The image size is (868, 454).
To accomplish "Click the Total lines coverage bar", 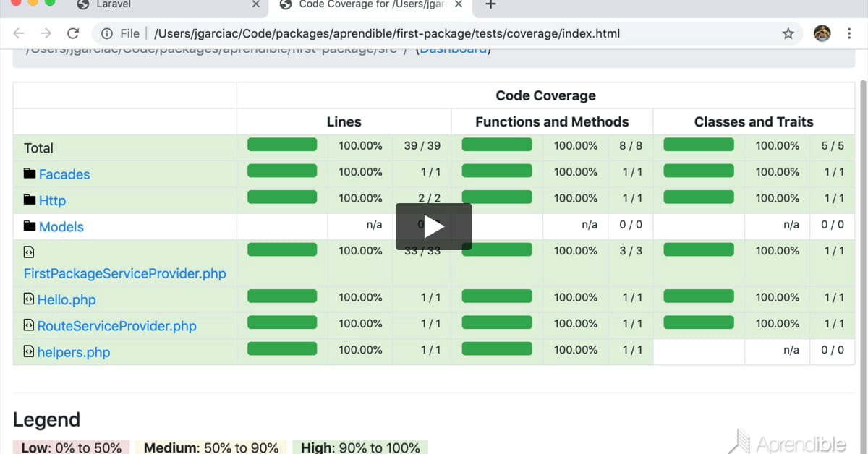I will [x=282, y=145].
